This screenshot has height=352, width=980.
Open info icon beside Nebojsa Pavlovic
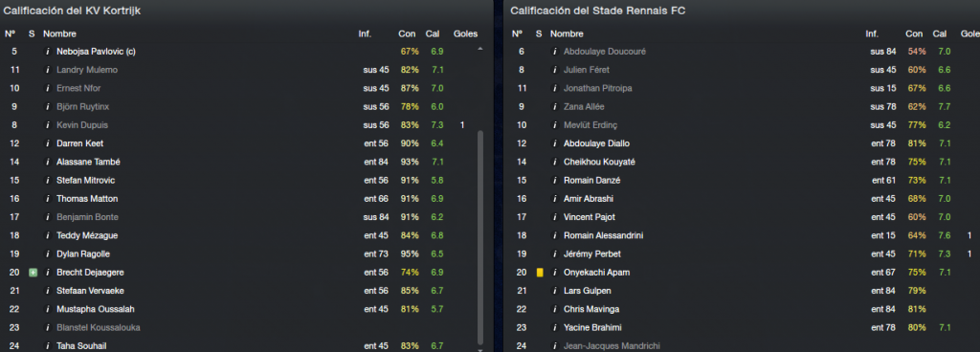pos(48,52)
